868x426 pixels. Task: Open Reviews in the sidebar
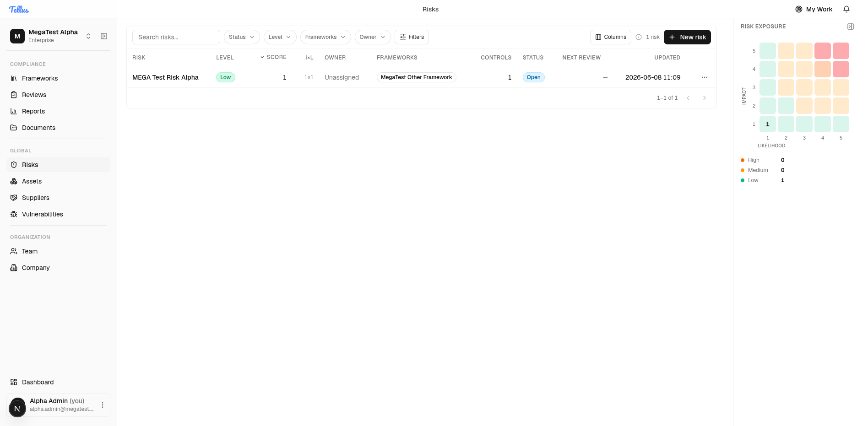pos(58,95)
